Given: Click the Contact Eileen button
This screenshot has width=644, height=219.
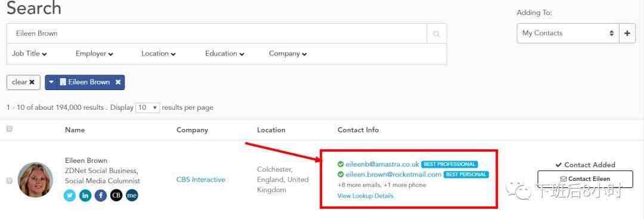Looking at the screenshot, I should pos(586,179).
